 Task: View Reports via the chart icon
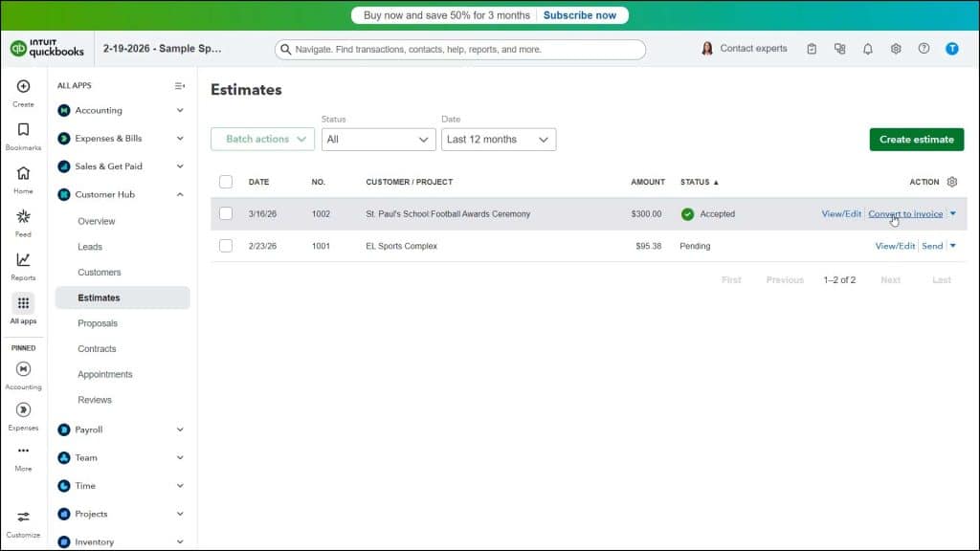(22, 260)
